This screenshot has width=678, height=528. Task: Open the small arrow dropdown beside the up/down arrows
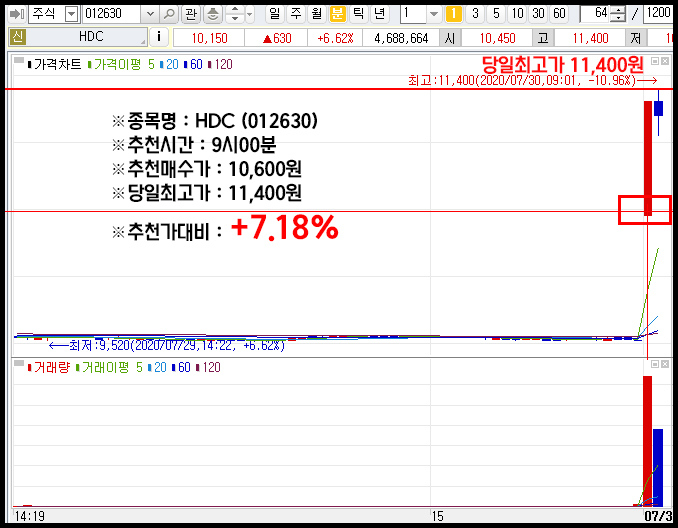tap(249, 14)
